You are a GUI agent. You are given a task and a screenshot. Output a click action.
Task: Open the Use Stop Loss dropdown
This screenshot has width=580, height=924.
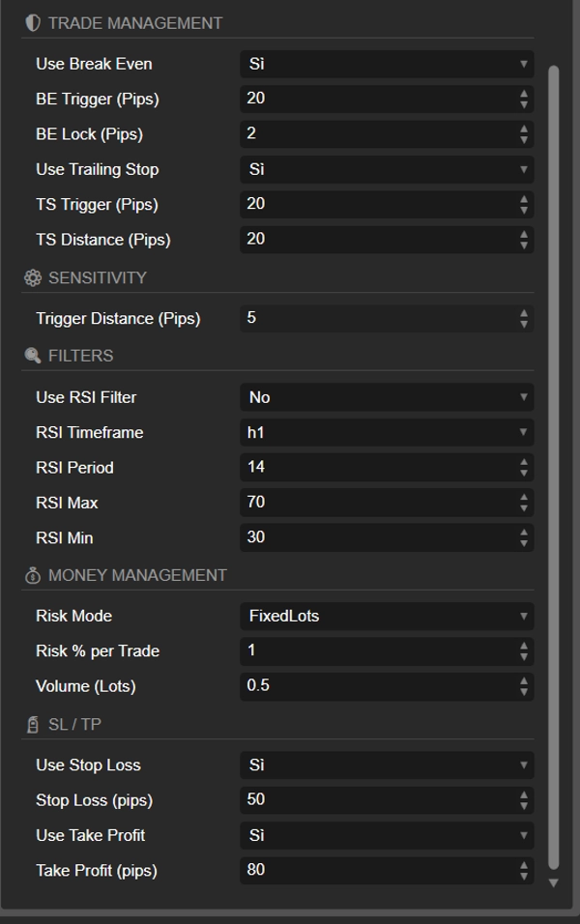386,765
